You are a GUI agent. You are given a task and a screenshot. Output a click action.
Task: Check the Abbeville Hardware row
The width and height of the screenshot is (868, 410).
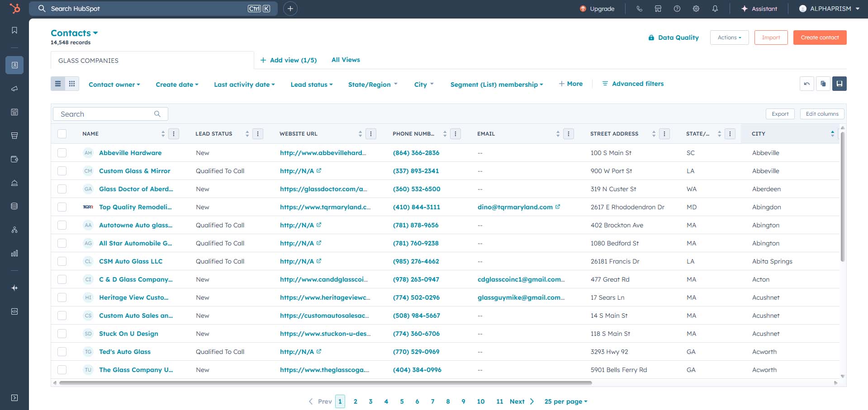point(62,153)
